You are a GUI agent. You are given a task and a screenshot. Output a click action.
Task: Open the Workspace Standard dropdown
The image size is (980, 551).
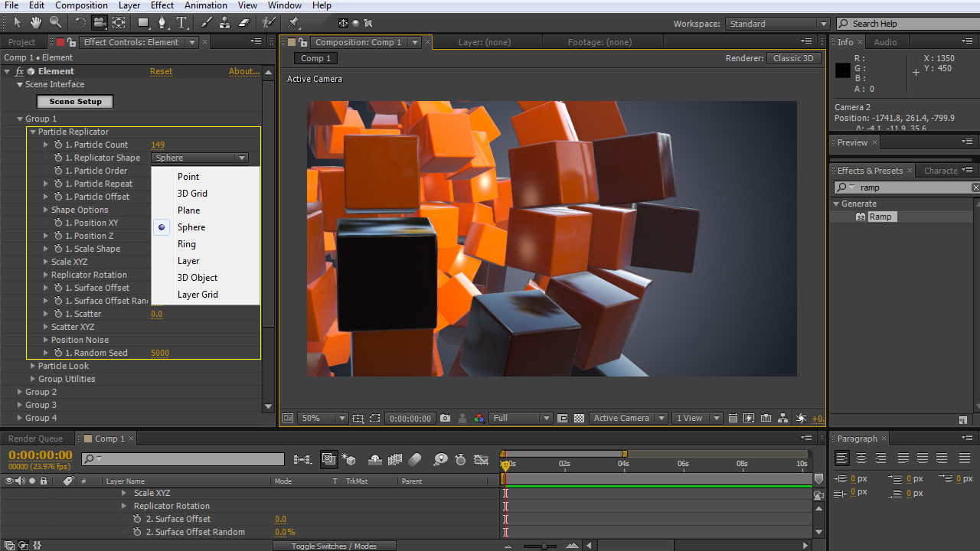click(777, 24)
